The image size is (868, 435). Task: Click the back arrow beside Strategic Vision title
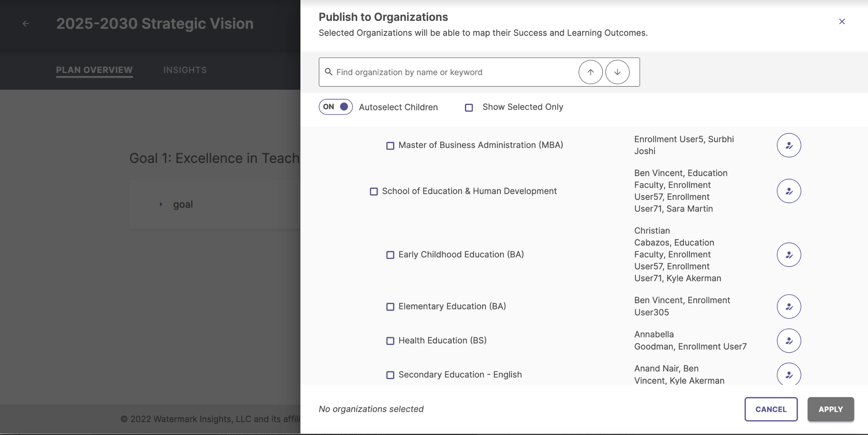pos(26,24)
